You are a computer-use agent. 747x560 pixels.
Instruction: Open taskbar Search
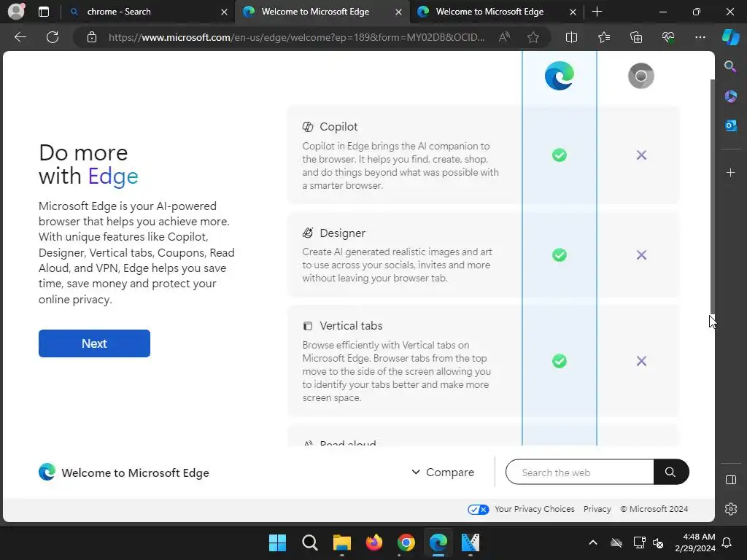[x=309, y=542]
